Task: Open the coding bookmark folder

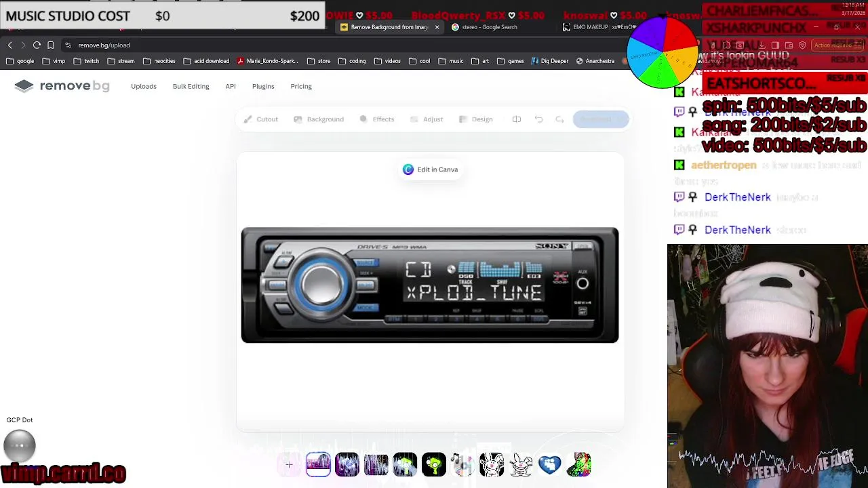Action: tap(352, 61)
